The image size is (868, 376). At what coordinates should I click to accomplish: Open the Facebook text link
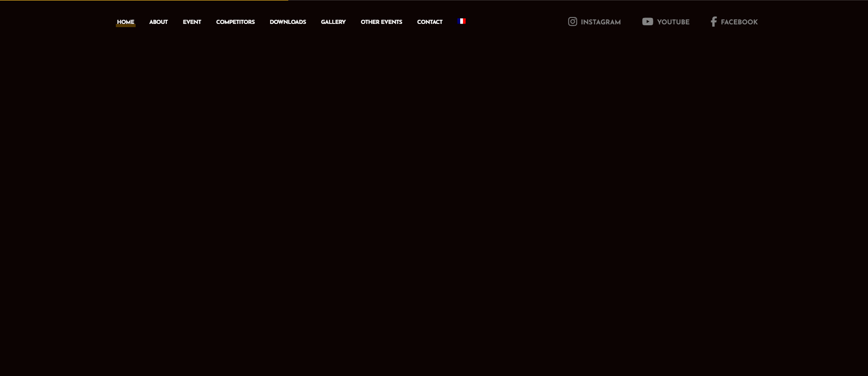739,22
